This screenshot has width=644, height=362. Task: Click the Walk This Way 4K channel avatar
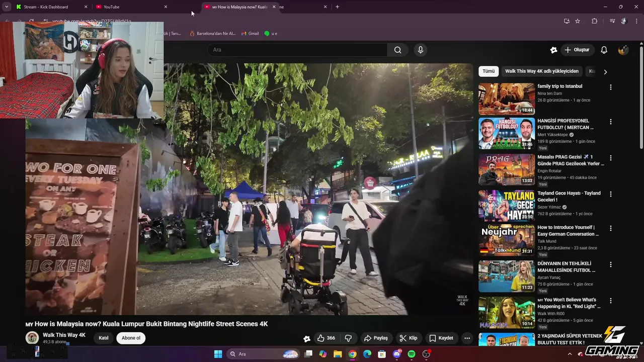32,338
